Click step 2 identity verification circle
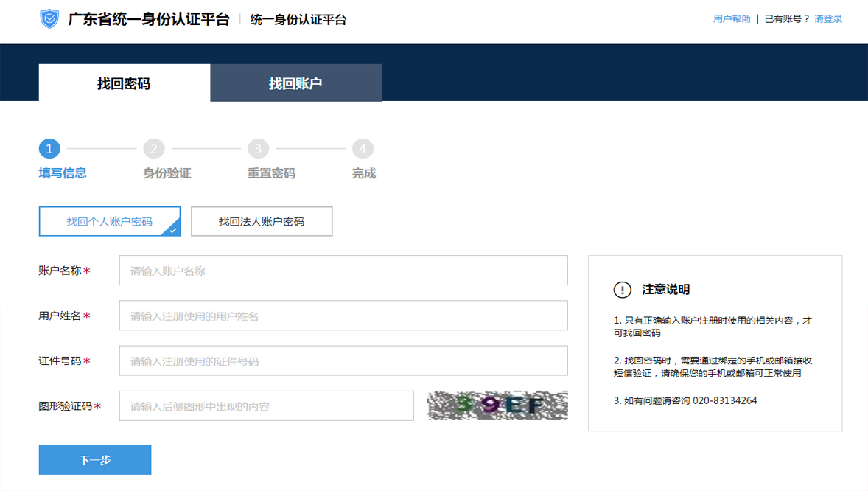Viewport: 868px width, 491px height. pos(154,149)
